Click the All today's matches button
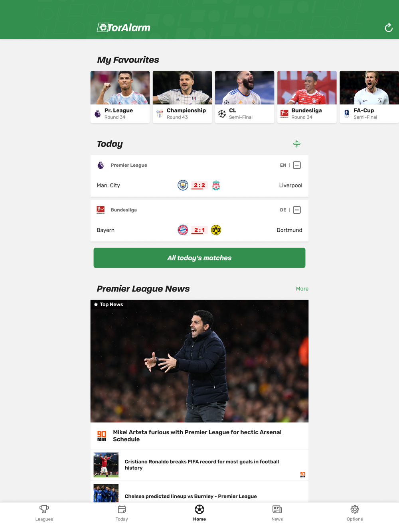Viewport: 399px width, 532px height. 199,258
